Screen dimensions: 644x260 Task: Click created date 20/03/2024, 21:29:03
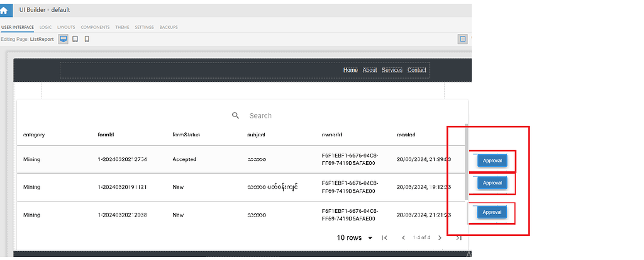point(424,159)
